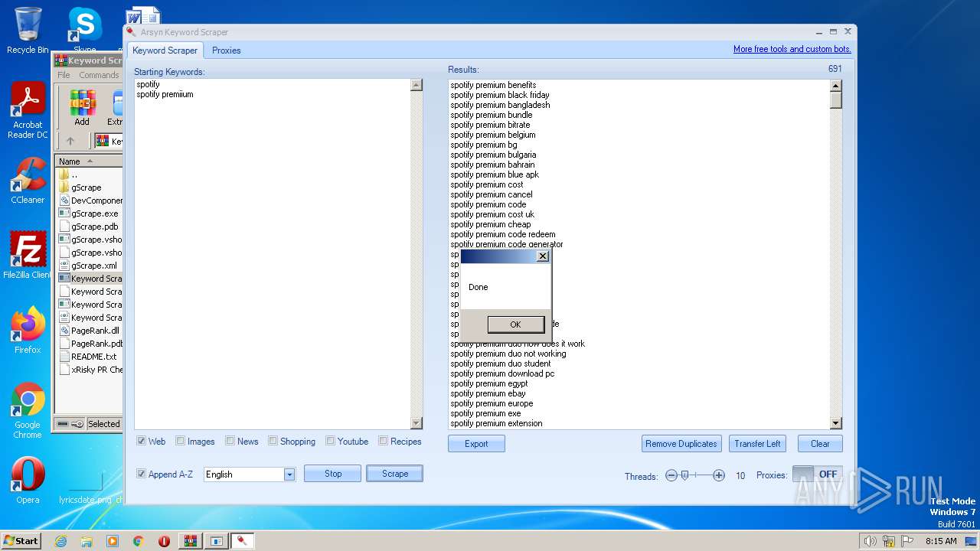
Task: Select PageRank.dll in WinRAR list
Action: click(x=94, y=331)
